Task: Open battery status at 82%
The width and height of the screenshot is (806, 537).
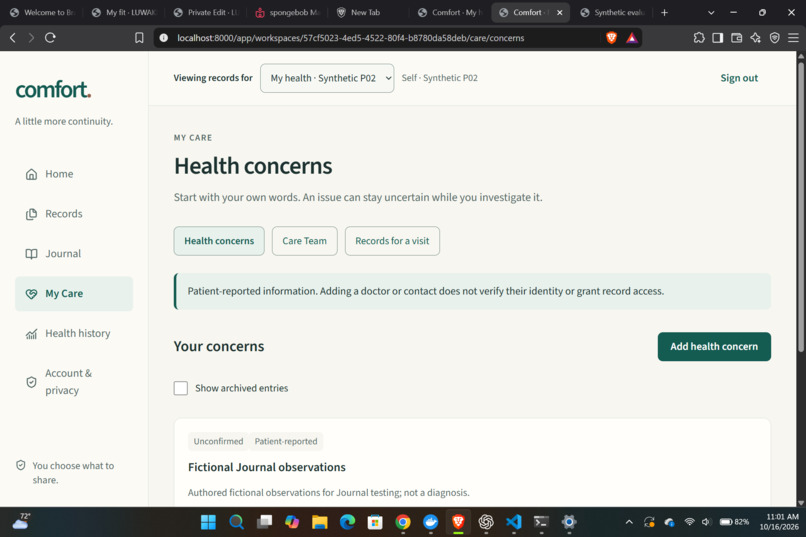Action: click(734, 522)
